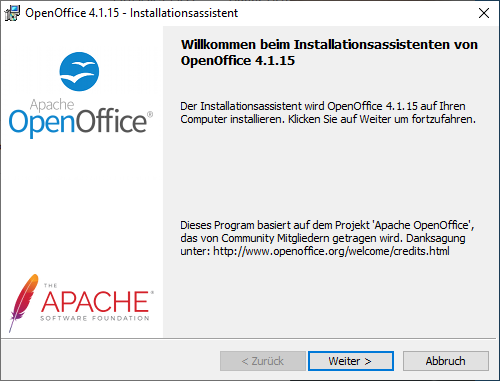The image size is (500, 381).
Task: Click the SOFTWARE FOUNDATION caption text
Action: tap(95, 318)
